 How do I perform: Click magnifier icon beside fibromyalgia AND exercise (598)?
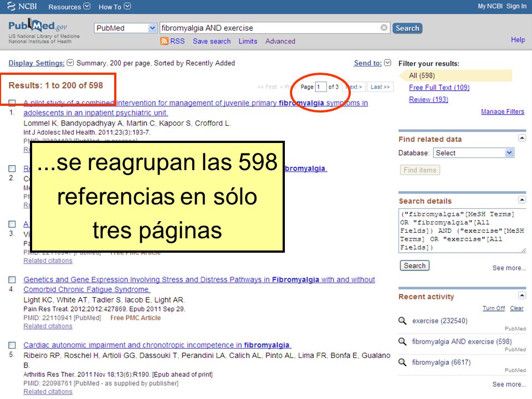(x=402, y=341)
